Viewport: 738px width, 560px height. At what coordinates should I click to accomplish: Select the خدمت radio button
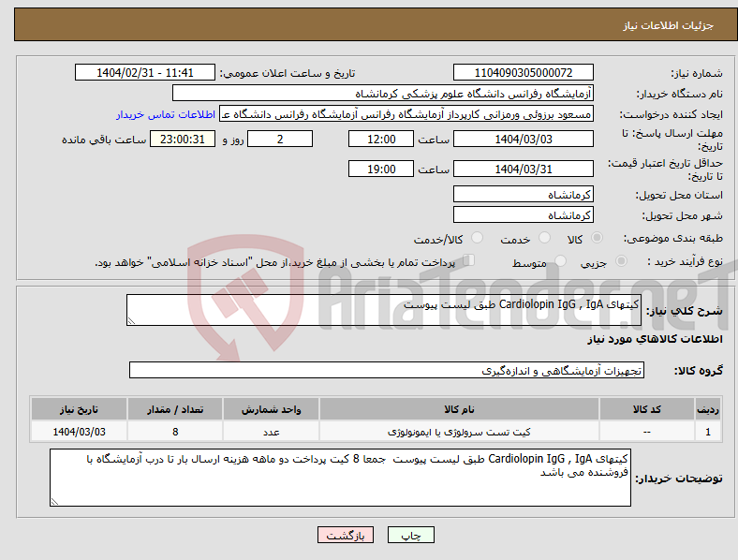pos(544,238)
